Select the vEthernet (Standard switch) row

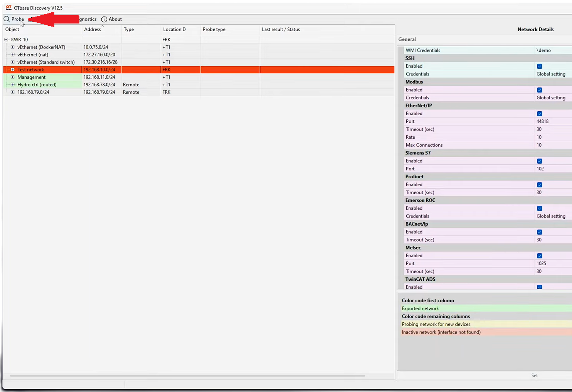pyautogui.click(x=199, y=62)
